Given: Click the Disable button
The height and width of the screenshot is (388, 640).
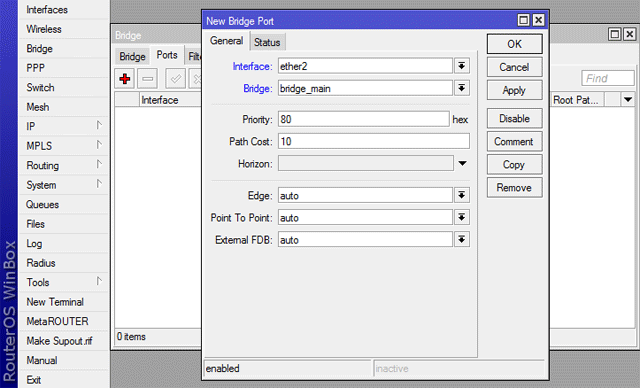Looking at the screenshot, I should [x=514, y=119].
